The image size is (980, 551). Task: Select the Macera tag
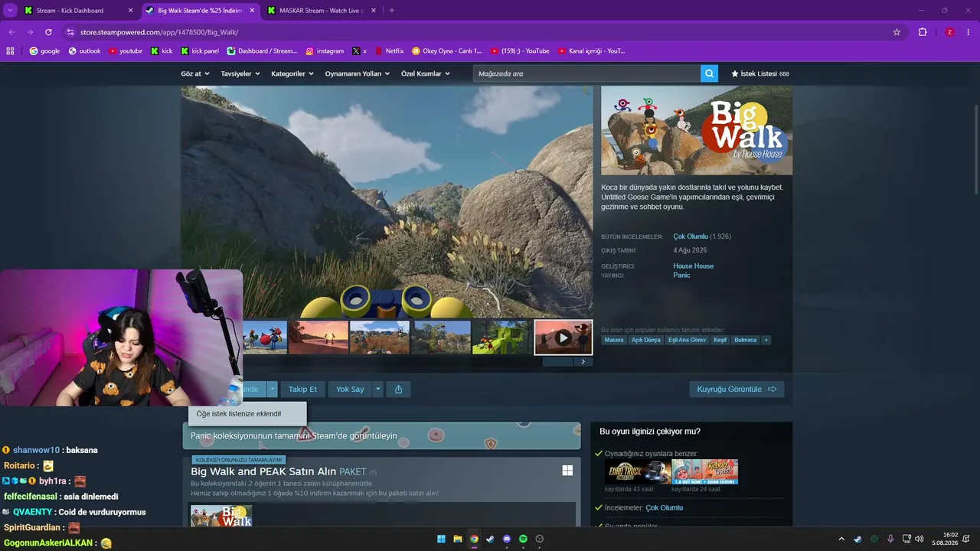tap(614, 340)
